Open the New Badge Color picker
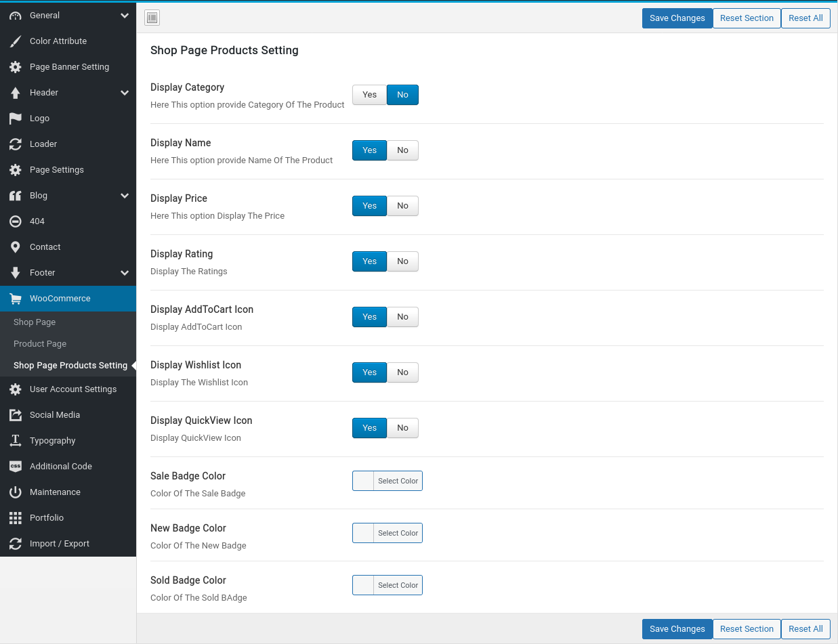 [387, 533]
